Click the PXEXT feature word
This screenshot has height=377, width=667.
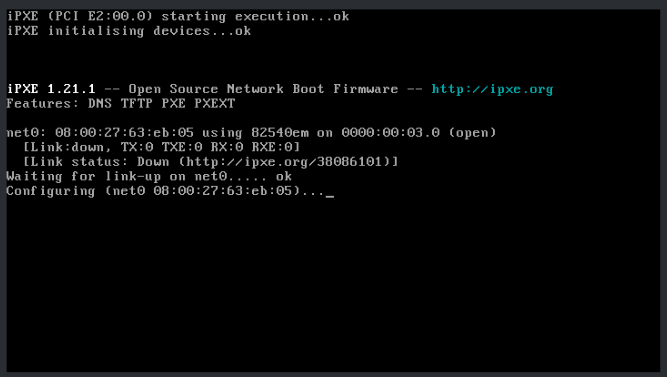point(215,103)
